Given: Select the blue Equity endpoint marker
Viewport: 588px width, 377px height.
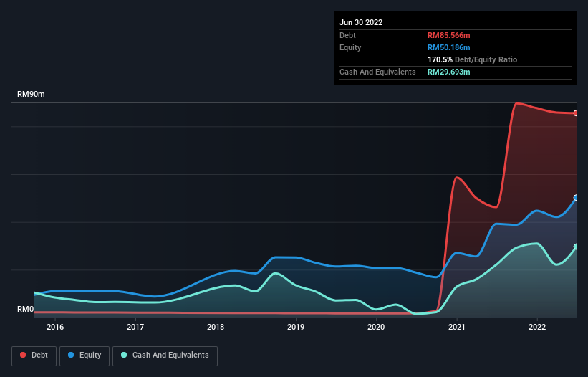Looking at the screenshot, I should (576, 198).
